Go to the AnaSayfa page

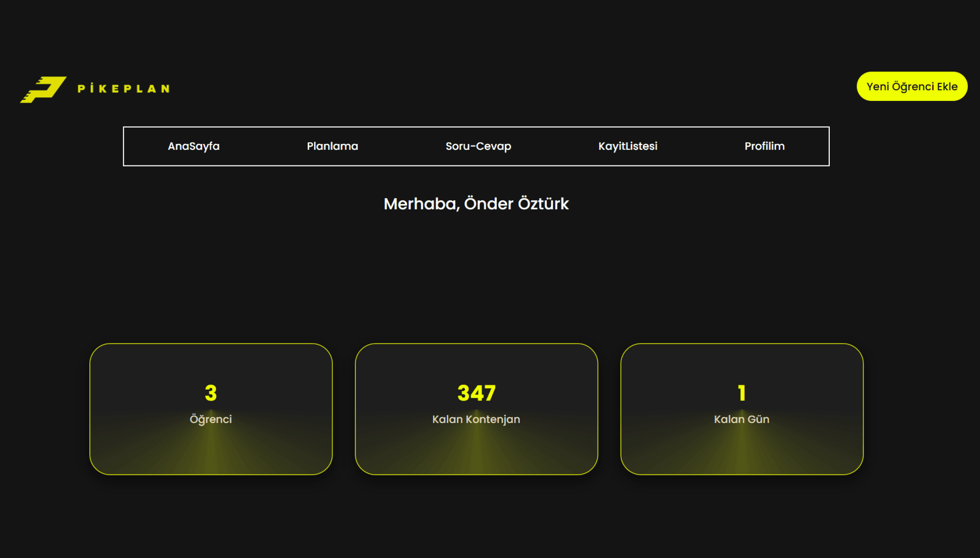coord(193,146)
